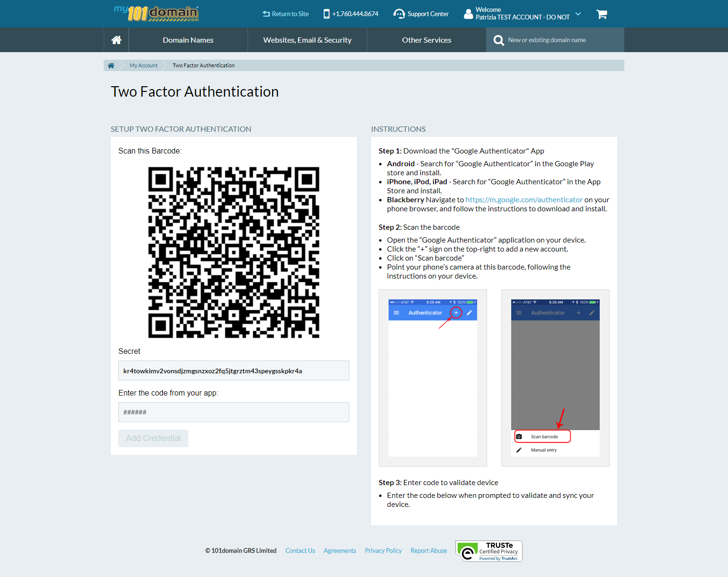This screenshot has height=577, width=728.
Task: Open the Report Abuse footer link
Action: click(x=429, y=550)
